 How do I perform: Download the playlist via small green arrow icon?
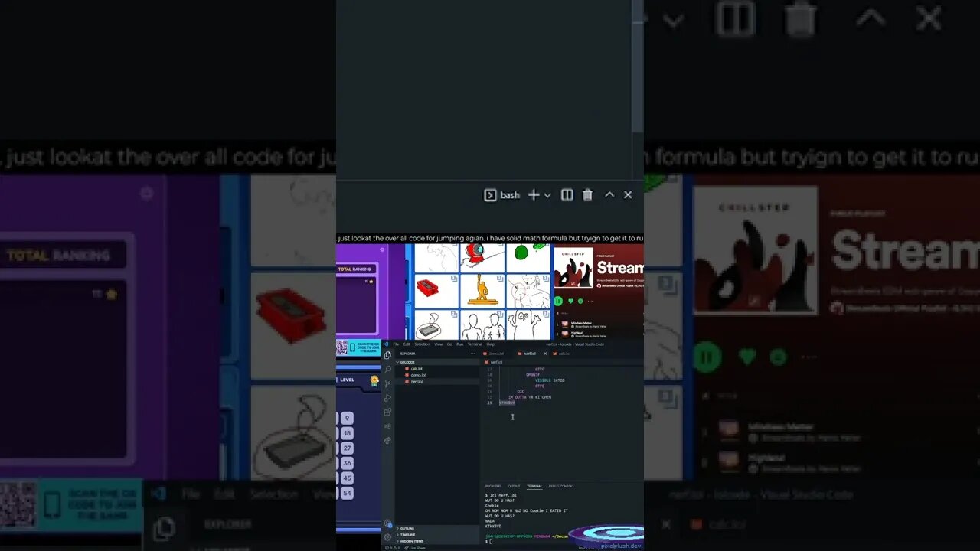click(x=580, y=301)
